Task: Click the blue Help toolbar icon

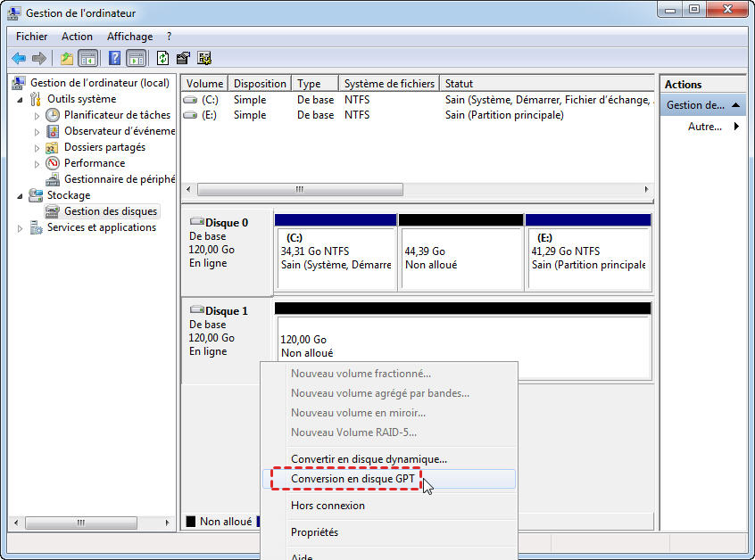Action: click(114, 59)
